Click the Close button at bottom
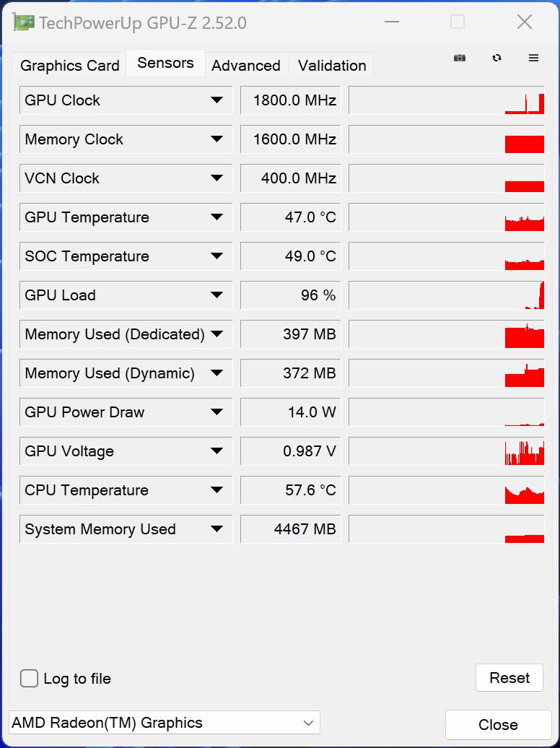Screen dimensions: 560x748 pyautogui.click(x=498, y=725)
